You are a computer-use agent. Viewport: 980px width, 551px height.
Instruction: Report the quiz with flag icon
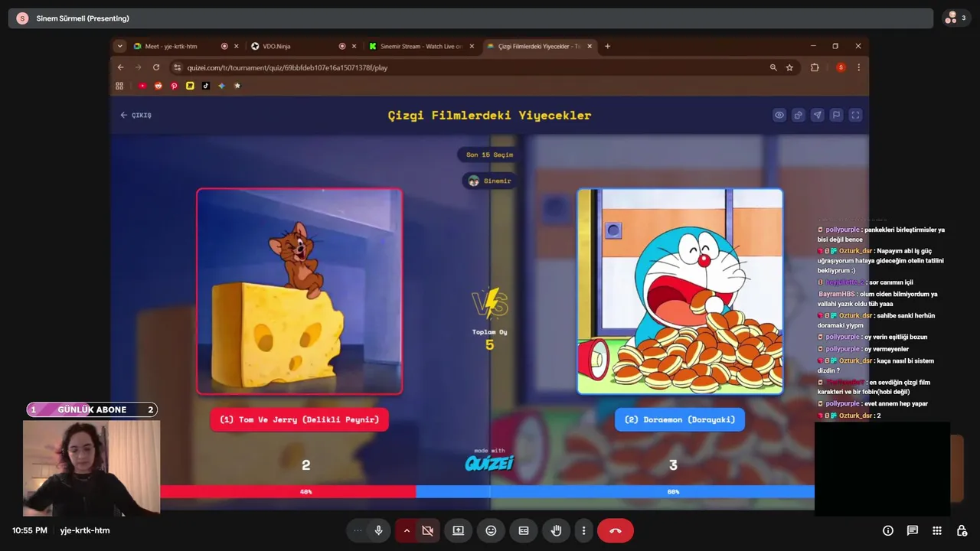837,115
